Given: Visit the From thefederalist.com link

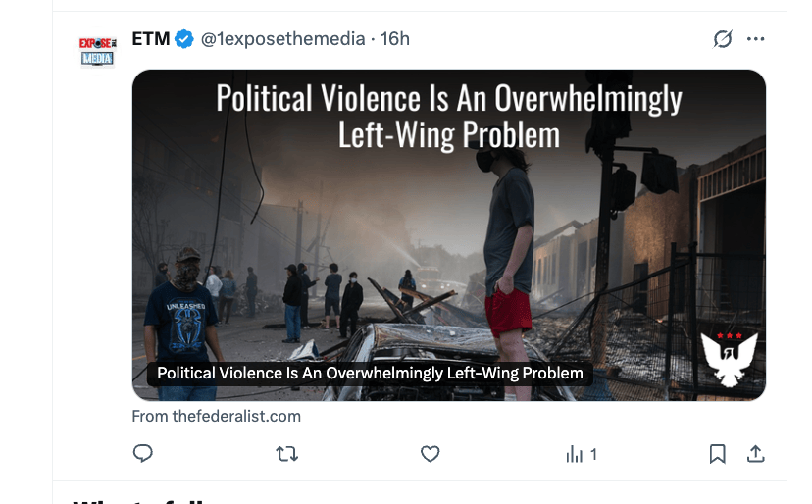Looking at the screenshot, I should coord(216,416).
